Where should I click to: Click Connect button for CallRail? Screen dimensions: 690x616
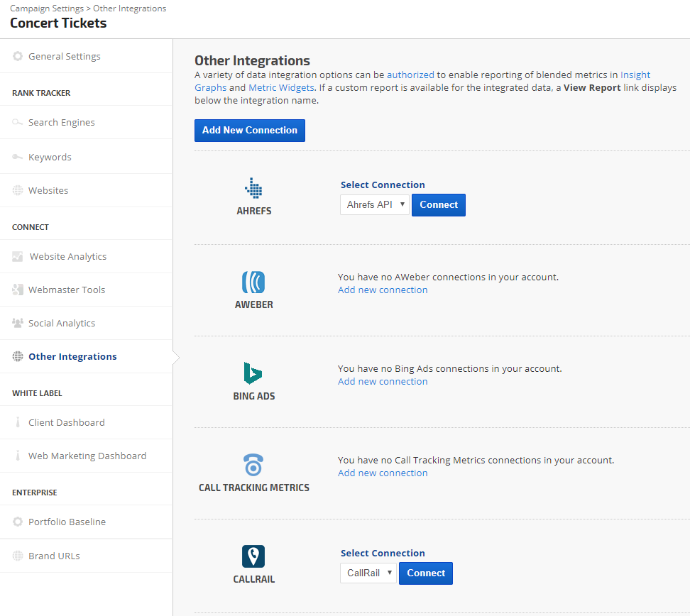tap(426, 573)
